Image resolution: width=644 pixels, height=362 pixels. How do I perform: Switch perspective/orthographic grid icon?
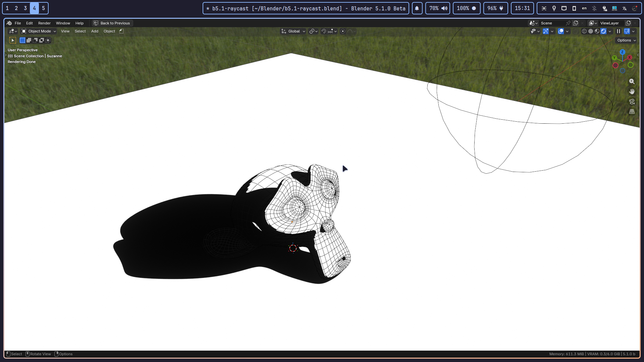click(632, 112)
